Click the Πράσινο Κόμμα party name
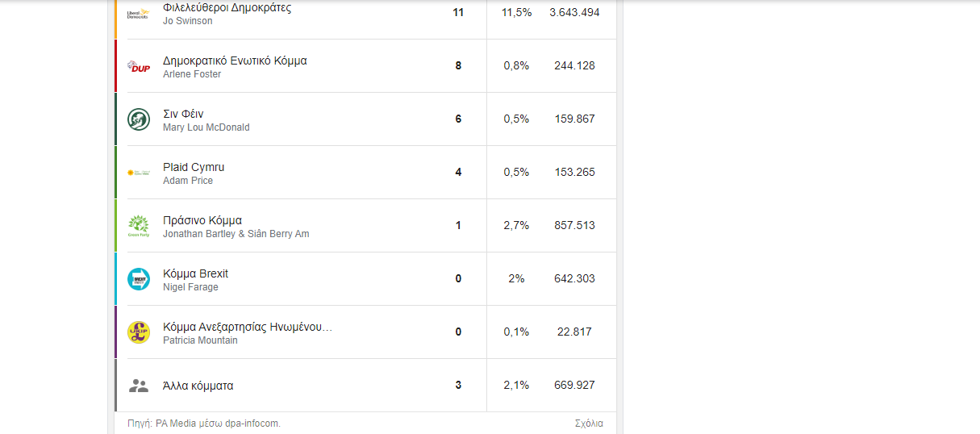The height and width of the screenshot is (434, 980). click(x=202, y=220)
